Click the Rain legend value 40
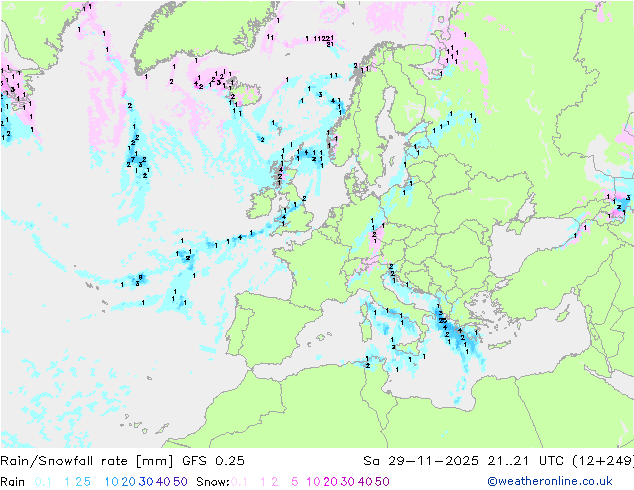The height and width of the screenshot is (490, 634). click(x=163, y=482)
